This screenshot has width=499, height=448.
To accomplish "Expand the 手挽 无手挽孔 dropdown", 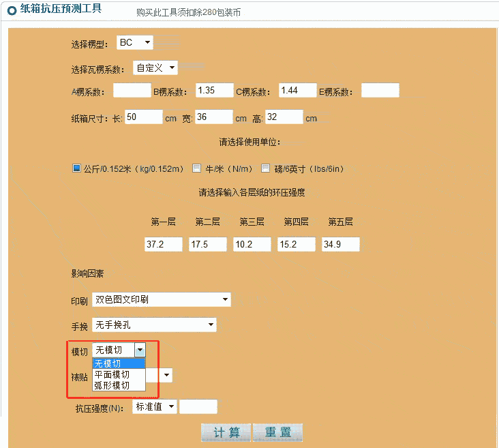I will pos(154,325).
